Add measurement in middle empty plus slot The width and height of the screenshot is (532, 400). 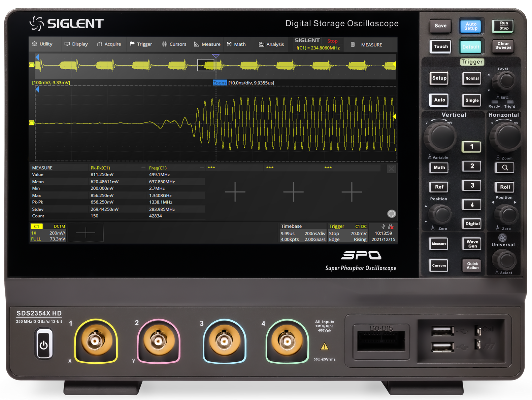click(x=293, y=192)
